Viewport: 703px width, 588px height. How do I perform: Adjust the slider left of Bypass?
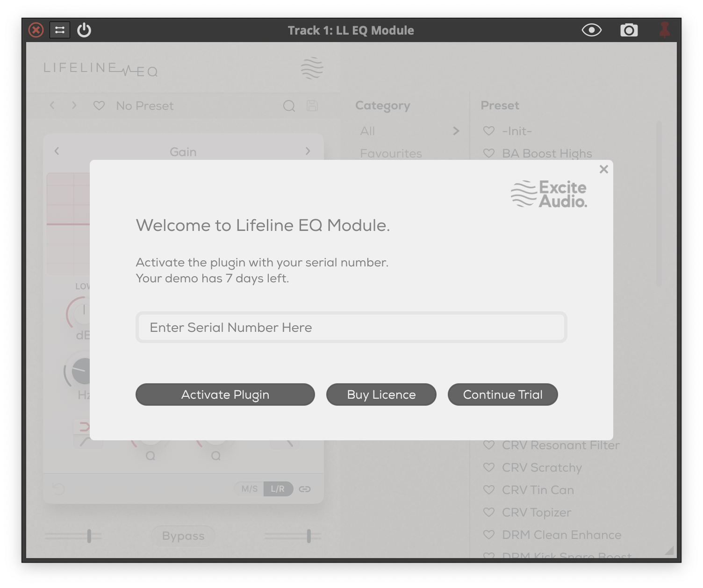(73, 536)
